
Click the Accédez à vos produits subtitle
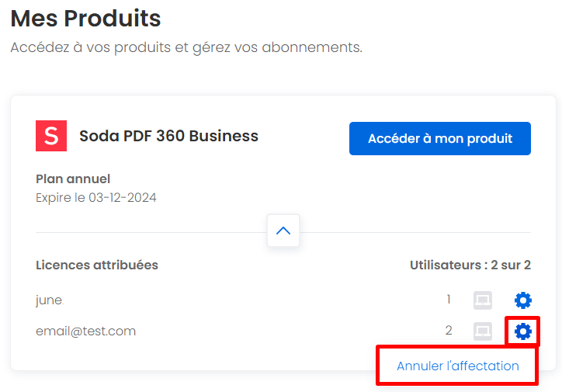coord(186,47)
